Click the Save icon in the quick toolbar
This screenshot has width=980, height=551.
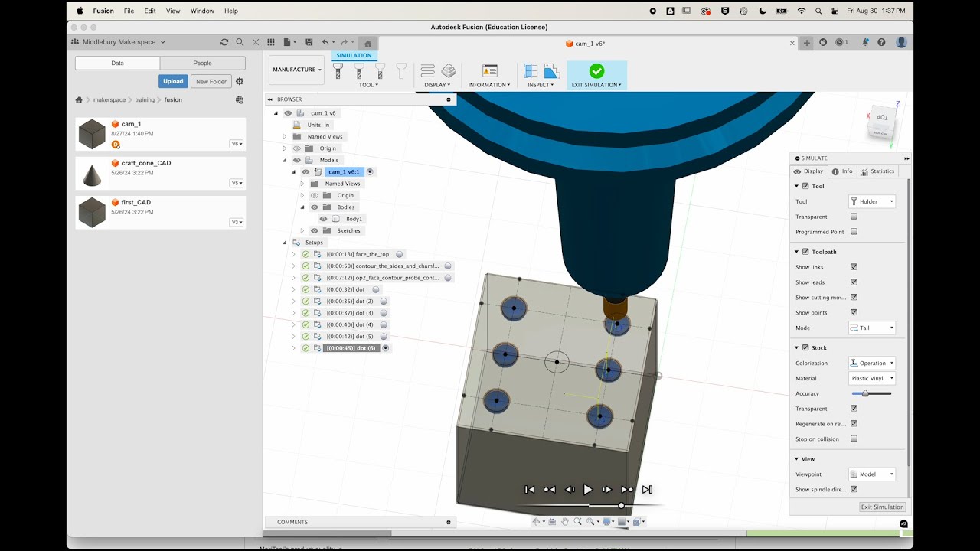309,42
